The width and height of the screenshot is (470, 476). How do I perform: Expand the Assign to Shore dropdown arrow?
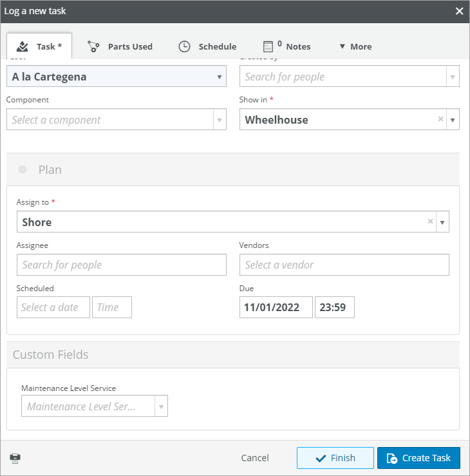442,222
